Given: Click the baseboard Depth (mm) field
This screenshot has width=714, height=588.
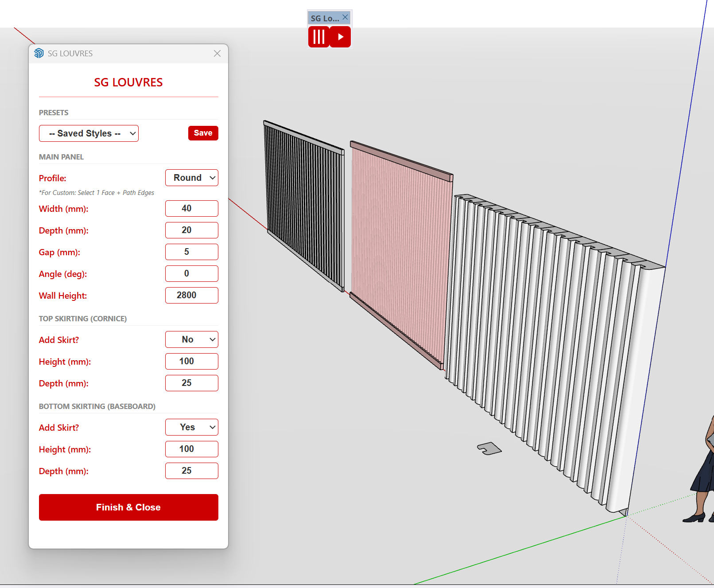Looking at the screenshot, I should 191,471.
